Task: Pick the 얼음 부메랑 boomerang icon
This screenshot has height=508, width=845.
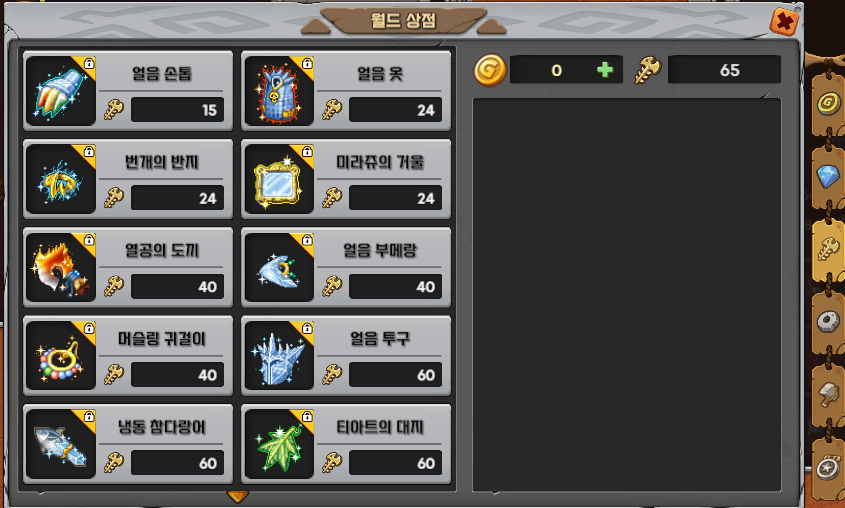Action: coord(279,267)
